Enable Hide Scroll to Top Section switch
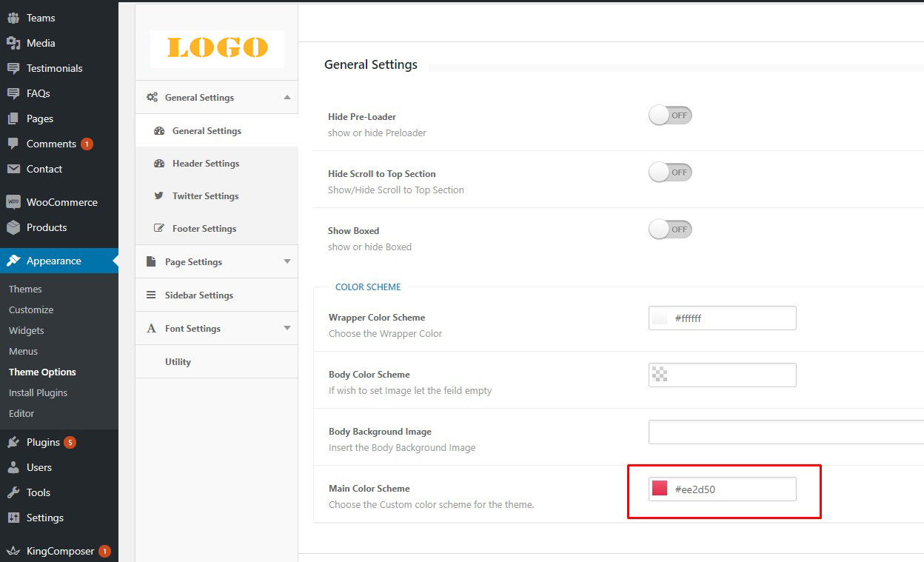Screen dimensions: 924x562 pos(670,173)
